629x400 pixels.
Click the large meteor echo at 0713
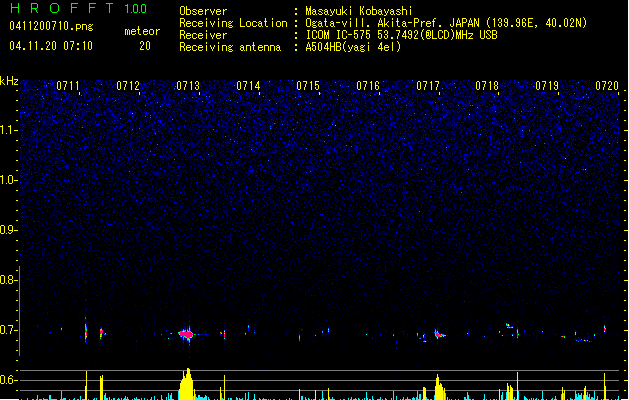pyautogui.click(x=187, y=334)
